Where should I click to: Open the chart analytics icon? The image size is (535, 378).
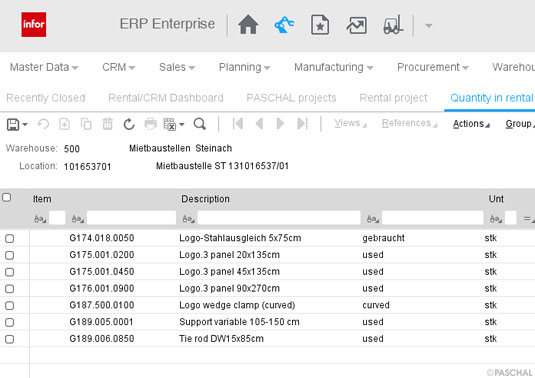[357, 25]
